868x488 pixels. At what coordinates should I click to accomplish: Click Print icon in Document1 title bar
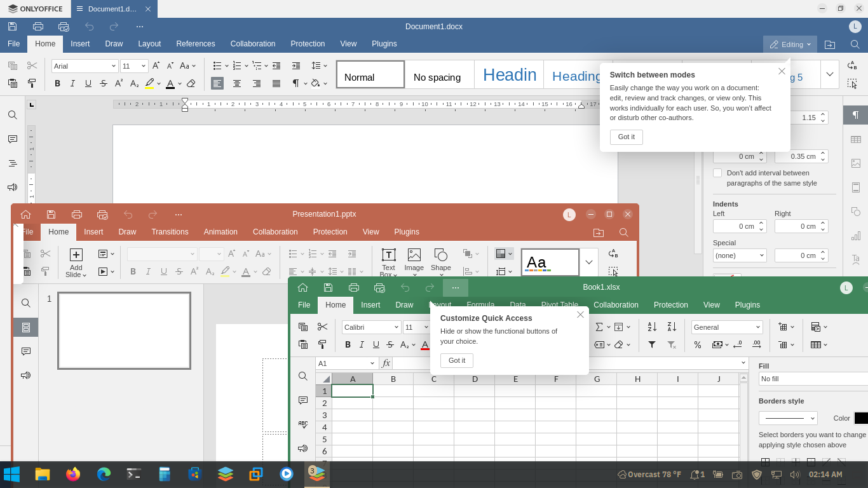coord(38,26)
